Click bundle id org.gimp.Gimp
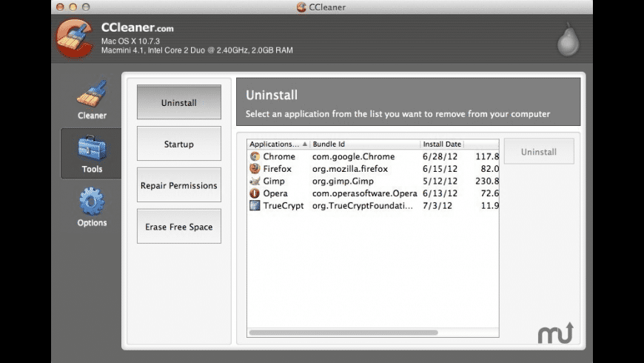This screenshot has width=644, height=363. tap(343, 181)
